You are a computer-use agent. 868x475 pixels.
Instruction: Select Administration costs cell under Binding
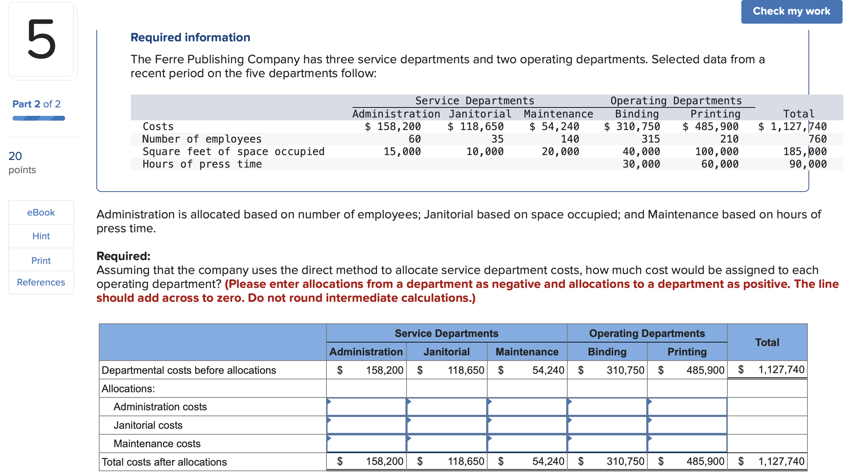click(x=607, y=407)
